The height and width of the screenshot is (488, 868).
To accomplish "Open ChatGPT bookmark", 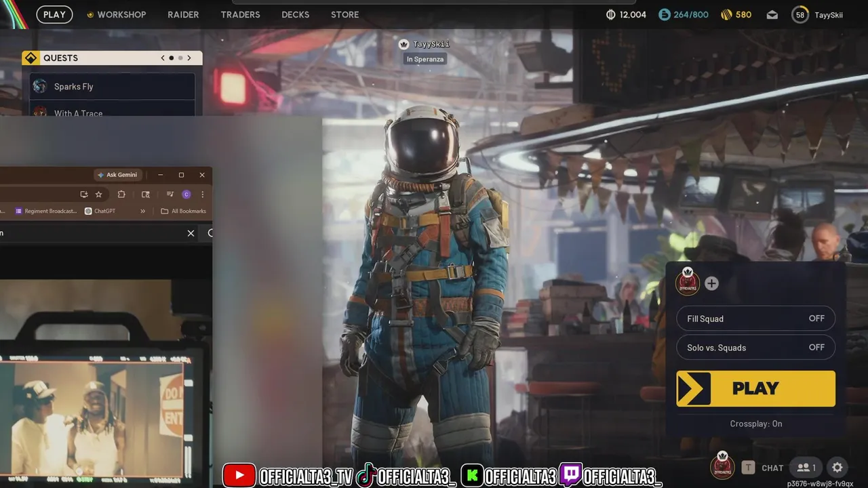I will 100,211.
